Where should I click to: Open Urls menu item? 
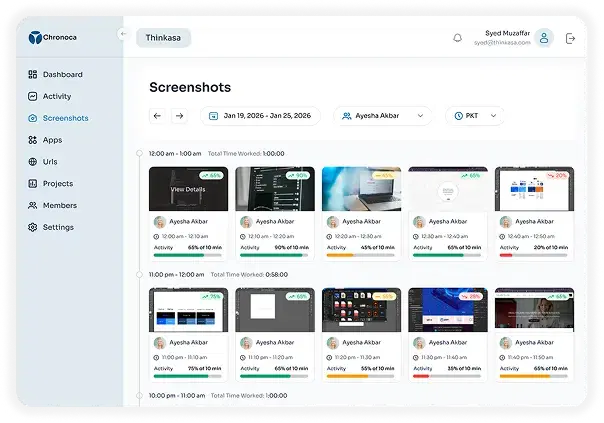43,162
